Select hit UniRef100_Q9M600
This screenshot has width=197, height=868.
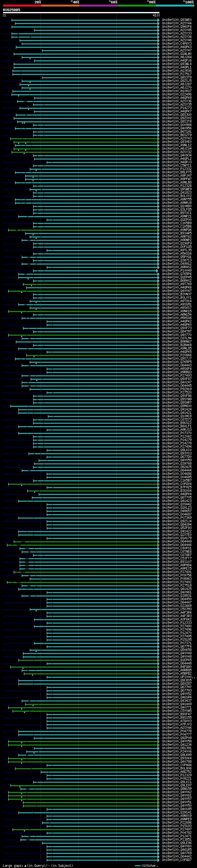pyautogui.click(x=177, y=406)
